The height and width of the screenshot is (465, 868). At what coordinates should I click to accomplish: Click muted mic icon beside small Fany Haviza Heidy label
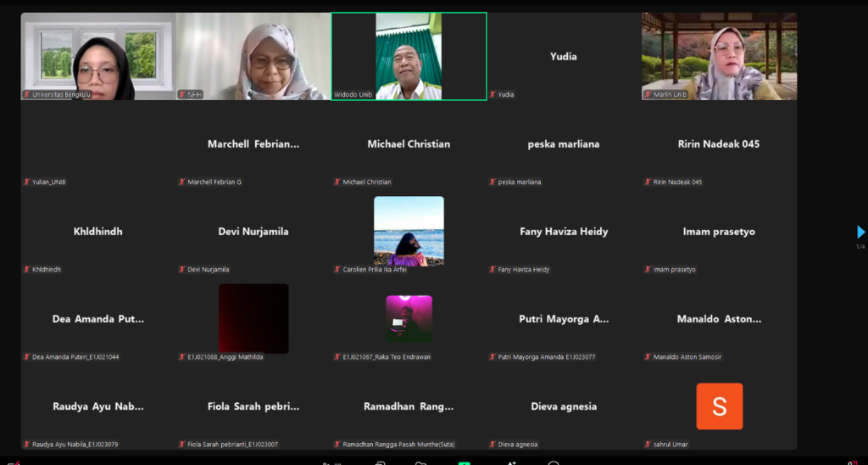click(492, 270)
